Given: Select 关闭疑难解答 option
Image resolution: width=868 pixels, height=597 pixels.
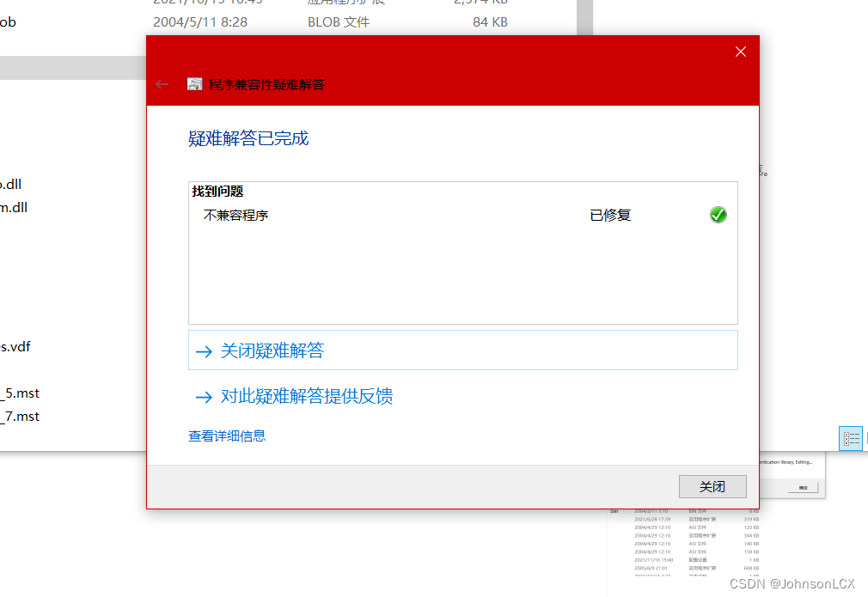Looking at the screenshot, I should pyautogui.click(x=462, y=350).
